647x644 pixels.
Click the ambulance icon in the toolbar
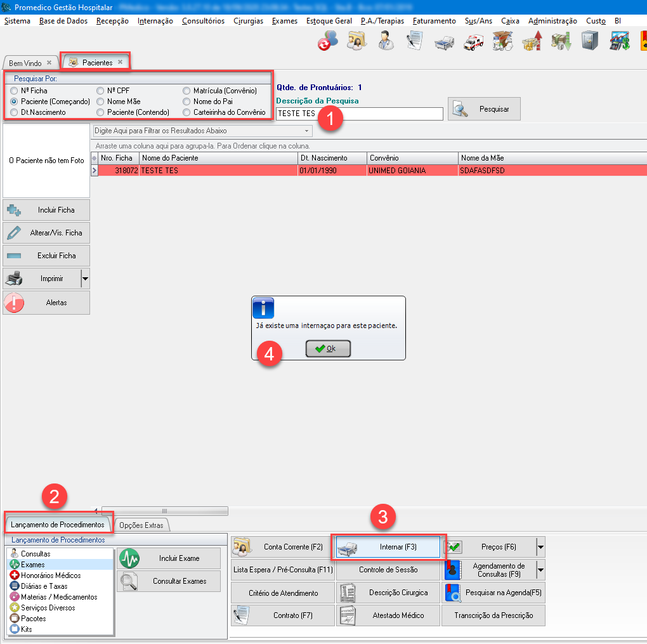point(473,42)
